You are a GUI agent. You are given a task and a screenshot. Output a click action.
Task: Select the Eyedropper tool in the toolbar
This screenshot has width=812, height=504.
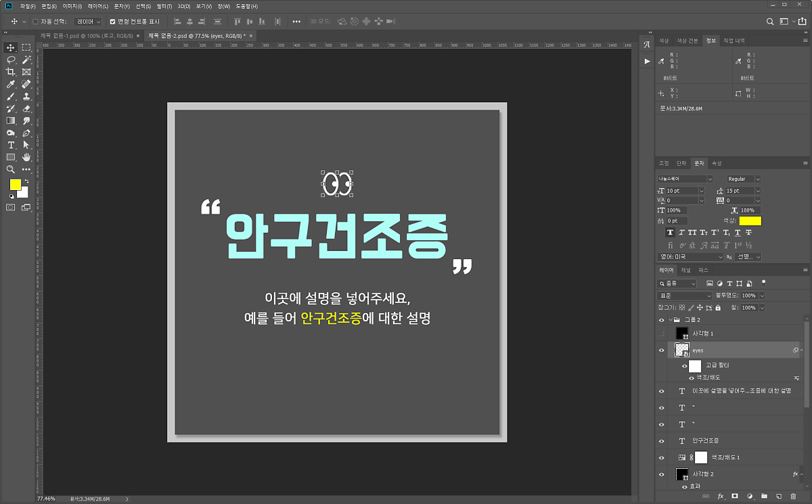click(11, 85)
